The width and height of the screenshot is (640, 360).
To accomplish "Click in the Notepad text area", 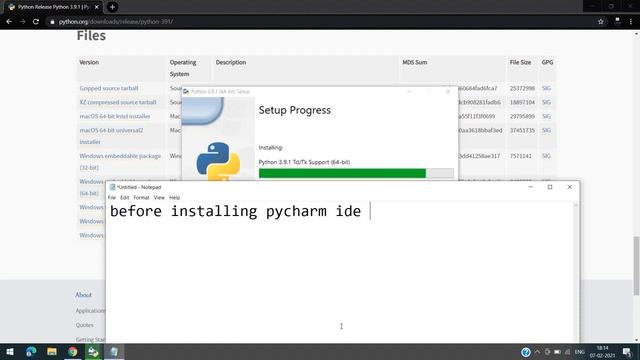I will coord(340,272).
